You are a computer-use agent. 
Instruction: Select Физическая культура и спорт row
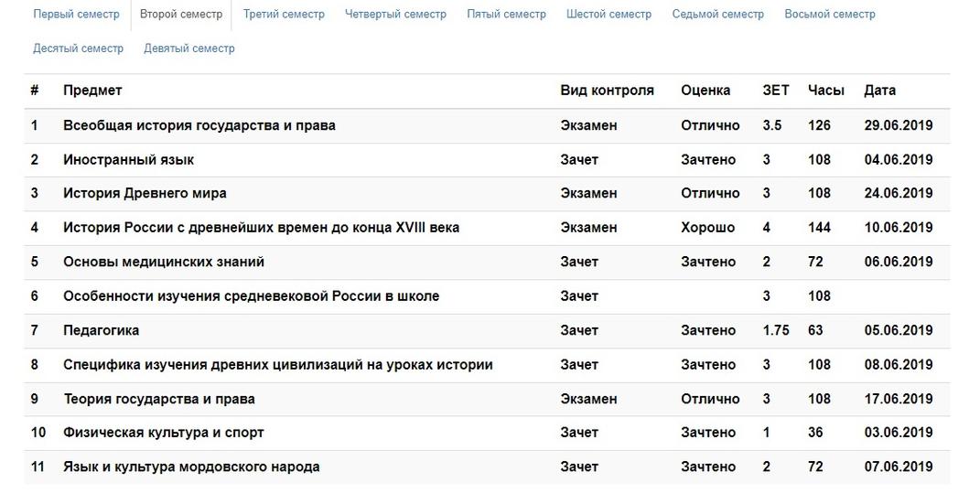[487, 433]
